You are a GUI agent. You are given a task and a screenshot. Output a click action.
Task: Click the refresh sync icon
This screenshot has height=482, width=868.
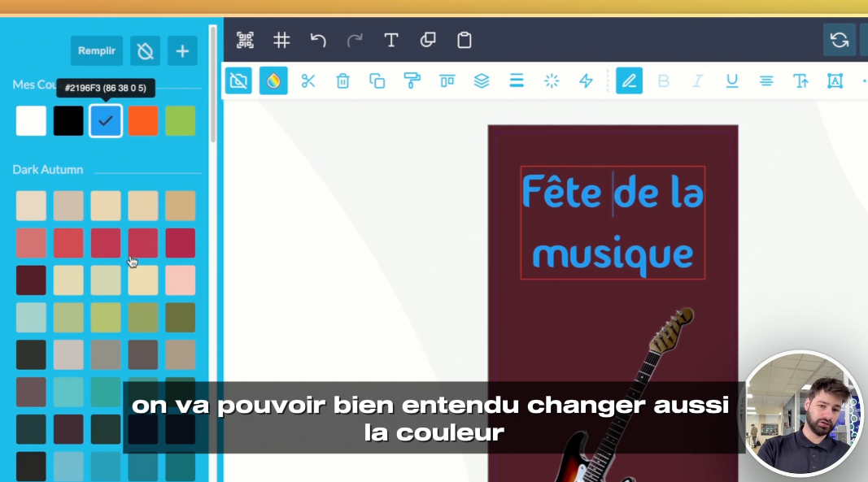(840, 40)
